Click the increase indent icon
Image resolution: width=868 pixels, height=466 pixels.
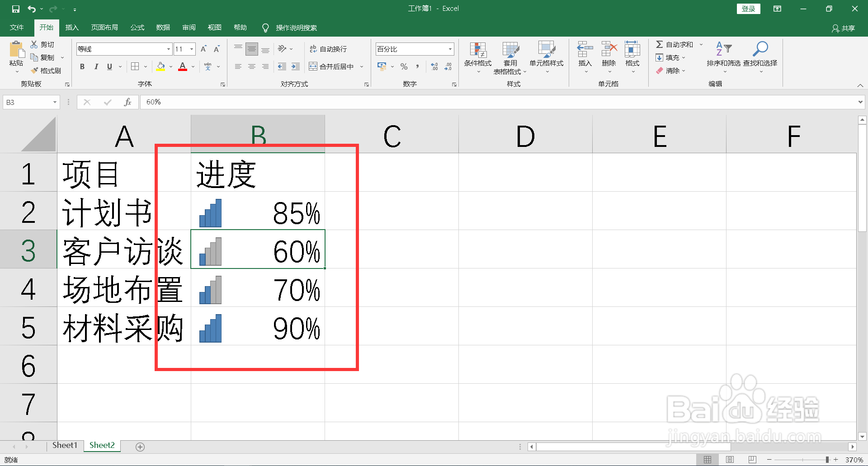pos(296,66)
